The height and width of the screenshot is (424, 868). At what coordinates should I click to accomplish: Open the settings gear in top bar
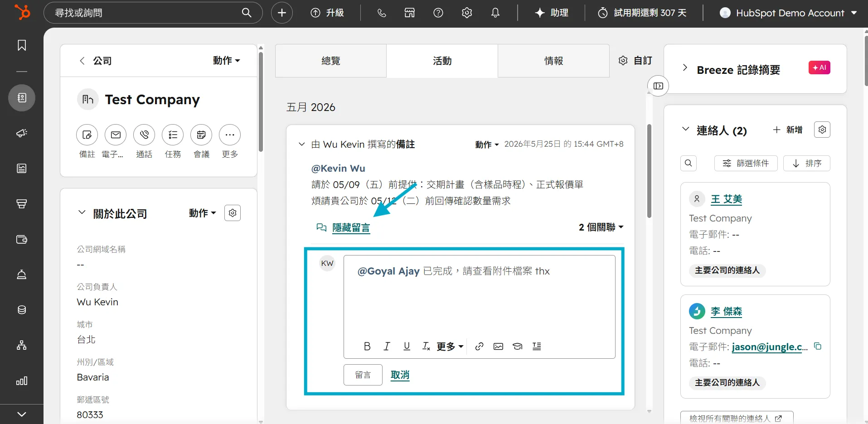467,13
